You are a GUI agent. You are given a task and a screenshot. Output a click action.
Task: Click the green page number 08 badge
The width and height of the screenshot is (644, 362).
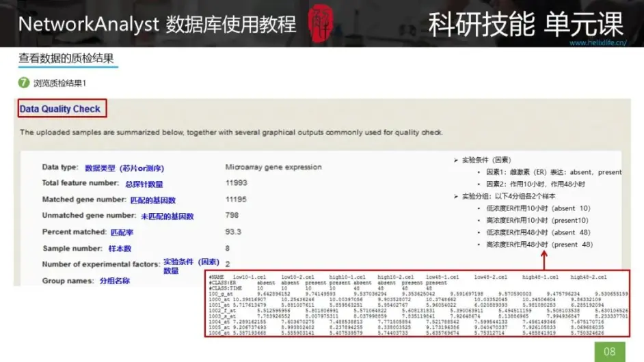(x=611, y=351)
